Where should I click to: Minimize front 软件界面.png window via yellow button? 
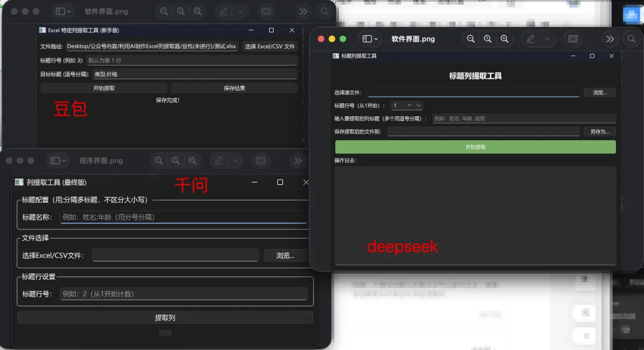332,39
